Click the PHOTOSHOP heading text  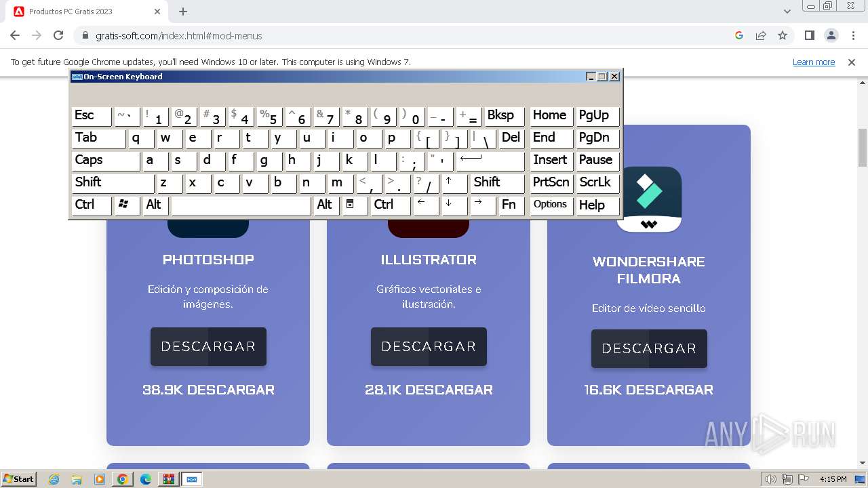[x=208, y=260]
